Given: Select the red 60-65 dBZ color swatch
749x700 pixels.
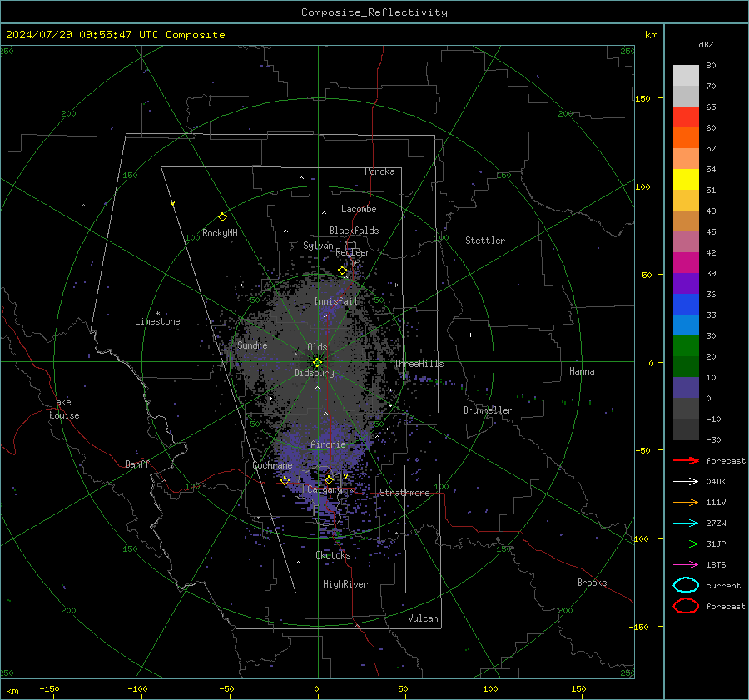Looking at the screenshot, I should click(x=686, y=117).
